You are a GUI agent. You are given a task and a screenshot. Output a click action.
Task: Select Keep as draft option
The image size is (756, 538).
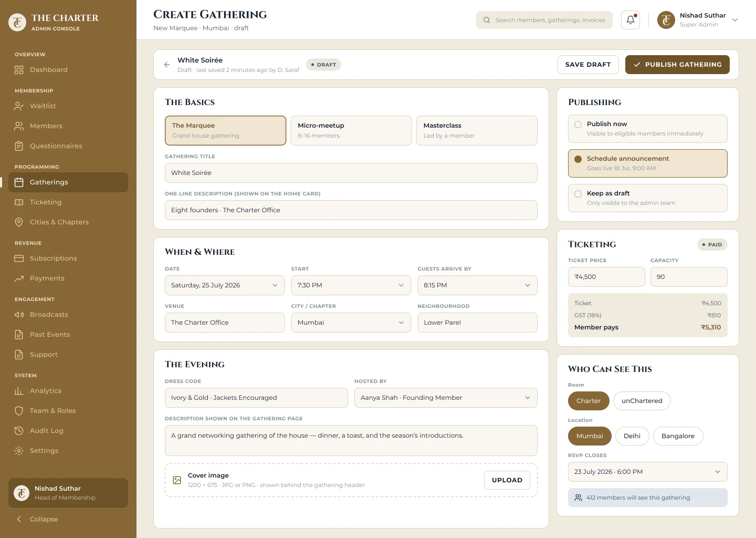pos(648,198)
